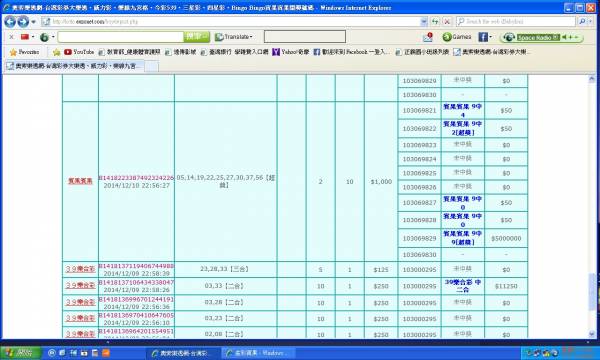The height and width of the screenshot is (360, 600).
Task: Click the vertical scrollbar thumb
Action: [x=592, y=292]
